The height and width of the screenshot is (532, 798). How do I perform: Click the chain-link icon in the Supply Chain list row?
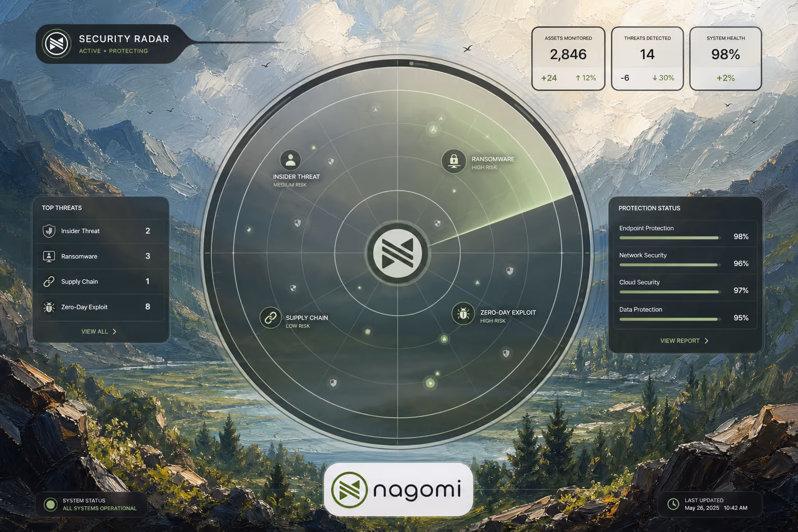49,282
